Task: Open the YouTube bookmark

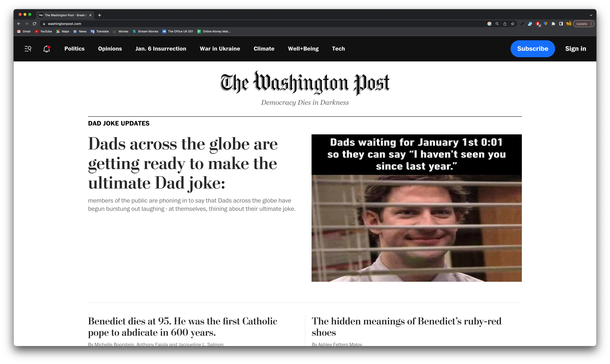Action: pos(43,32)
